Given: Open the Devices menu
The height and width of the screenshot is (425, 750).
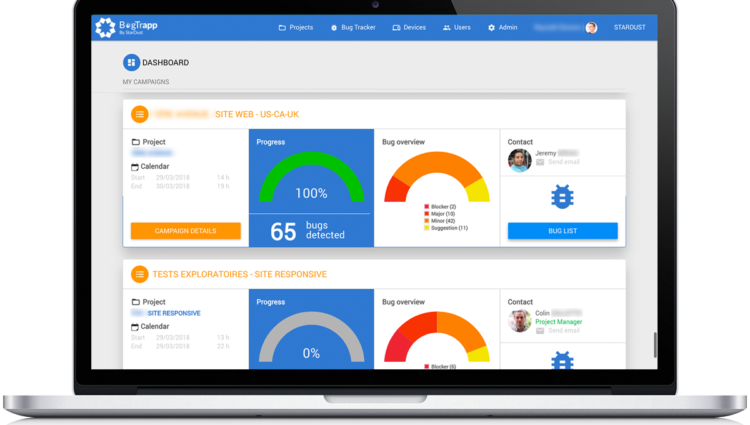Looking at the screenshot, I should [409, 27].
